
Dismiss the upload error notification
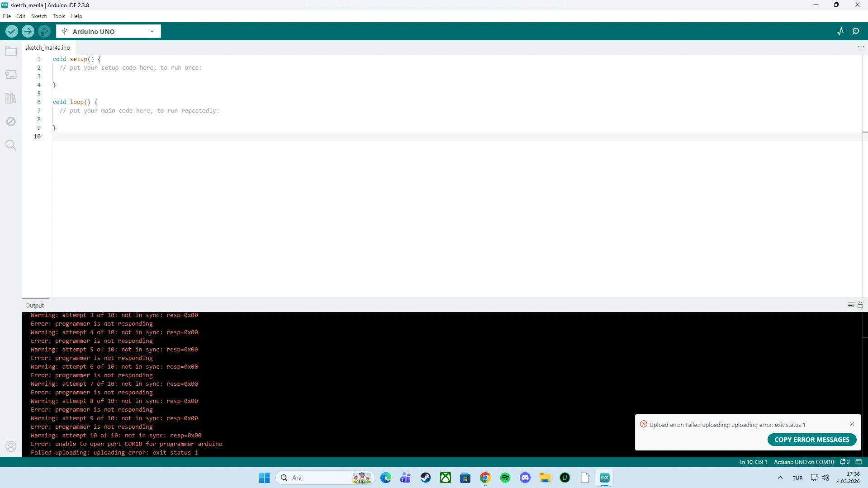(x=852, y=424)
